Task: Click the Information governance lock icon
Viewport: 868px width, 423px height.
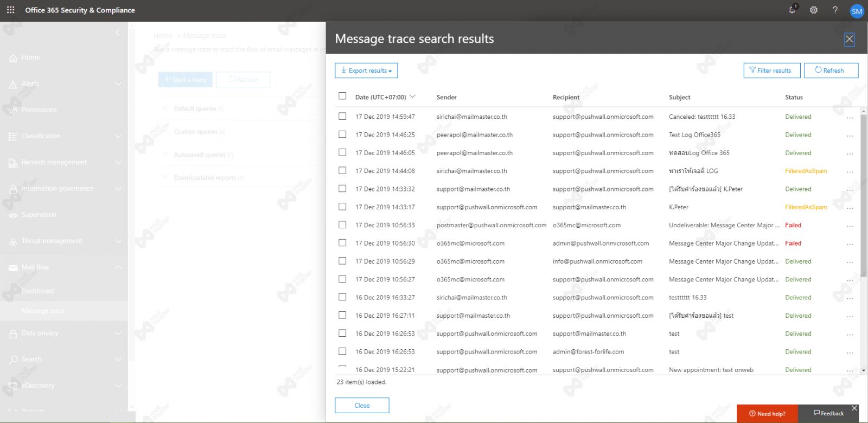Action: pyautogui.click(x=13, y=189)
